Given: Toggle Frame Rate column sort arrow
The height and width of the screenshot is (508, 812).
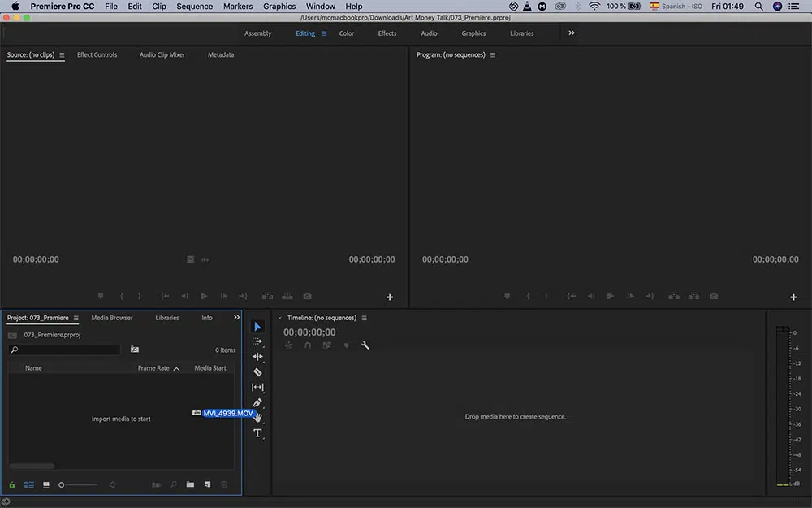Looking at the screenshot, I should tap(176, 368).
